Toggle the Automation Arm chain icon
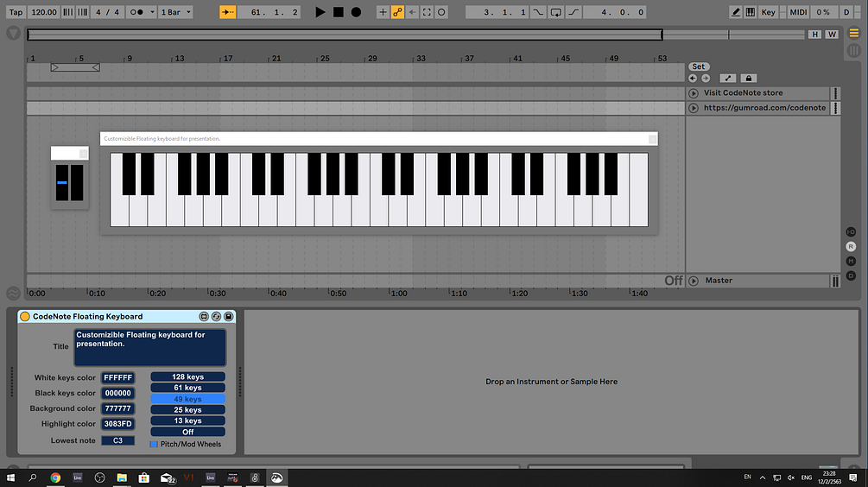Screen dimensions: 868x487 click(x=397, y=11)
